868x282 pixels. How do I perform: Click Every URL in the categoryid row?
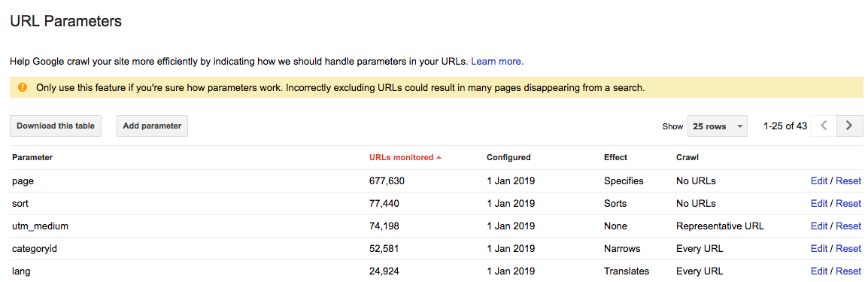tap(700, 249)
